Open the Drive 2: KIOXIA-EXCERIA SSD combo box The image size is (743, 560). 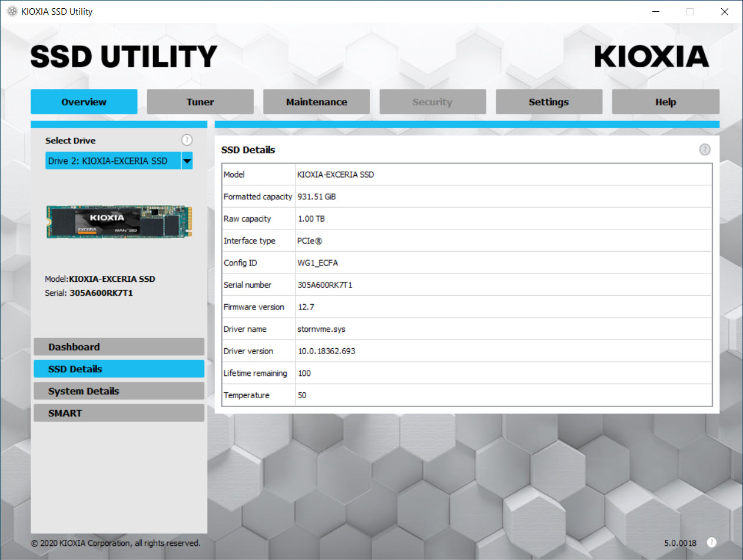click(119, 161)
